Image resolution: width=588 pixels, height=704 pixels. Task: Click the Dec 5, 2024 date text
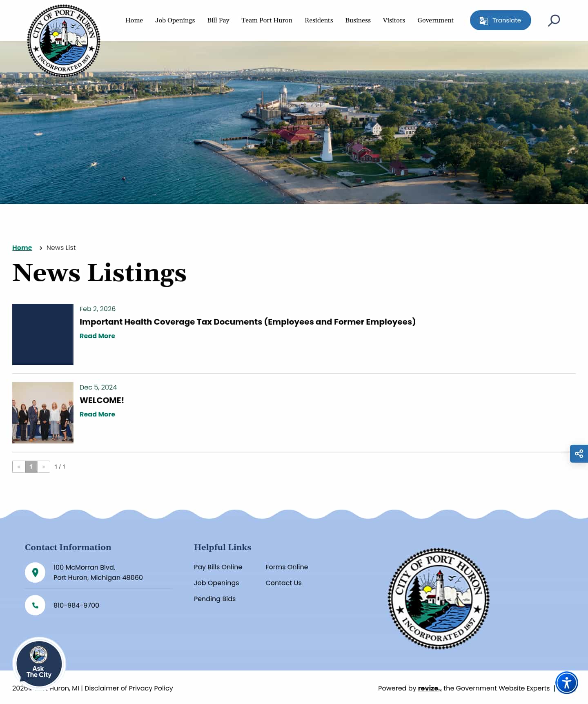pyautogui.click(x=98, y=387)
